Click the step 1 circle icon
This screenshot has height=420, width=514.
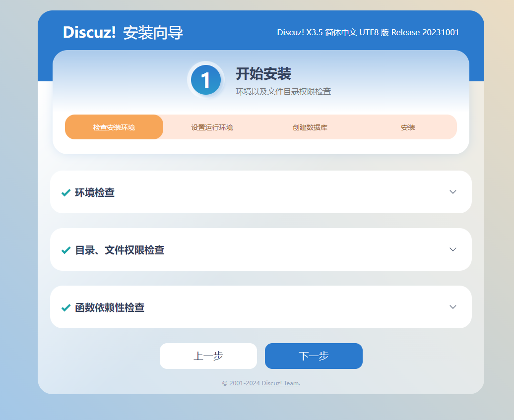[x=206, y=80]
